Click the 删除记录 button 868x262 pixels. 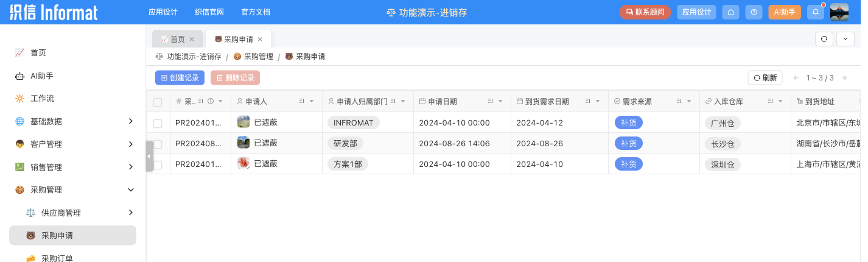[235, 78]
